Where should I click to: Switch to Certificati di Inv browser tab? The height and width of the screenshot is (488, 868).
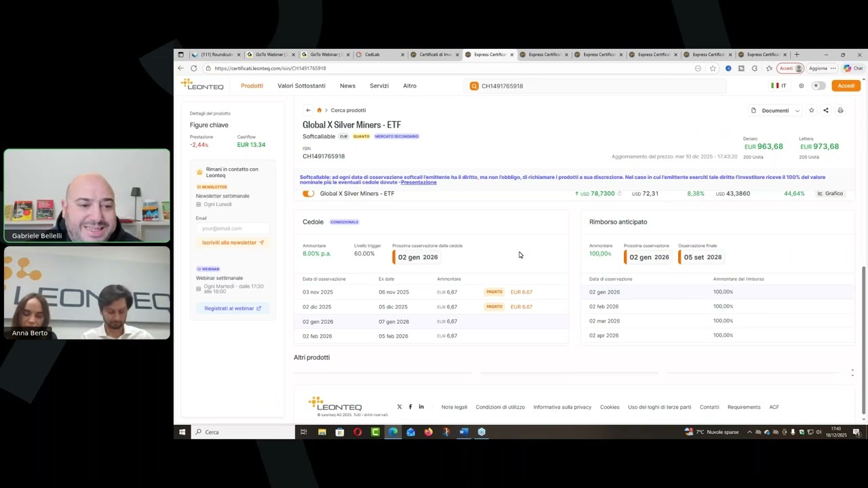435,54
